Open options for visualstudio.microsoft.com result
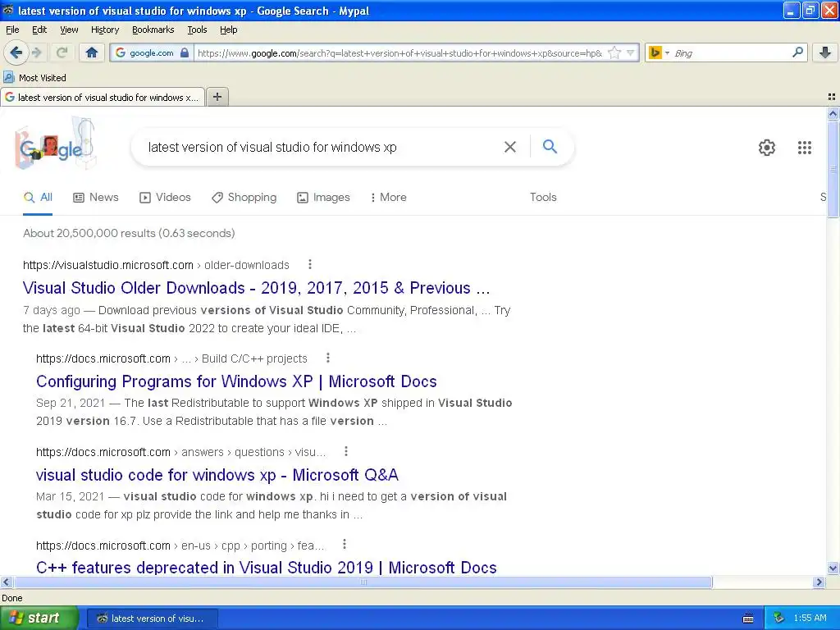The width and height of the screenshot is (840, 630). tap(309, 264)
